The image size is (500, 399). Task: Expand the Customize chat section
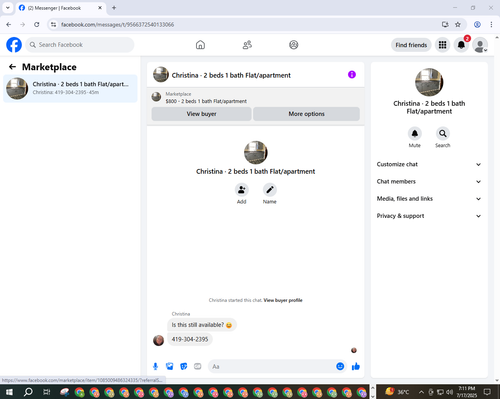tap(429, 164)
